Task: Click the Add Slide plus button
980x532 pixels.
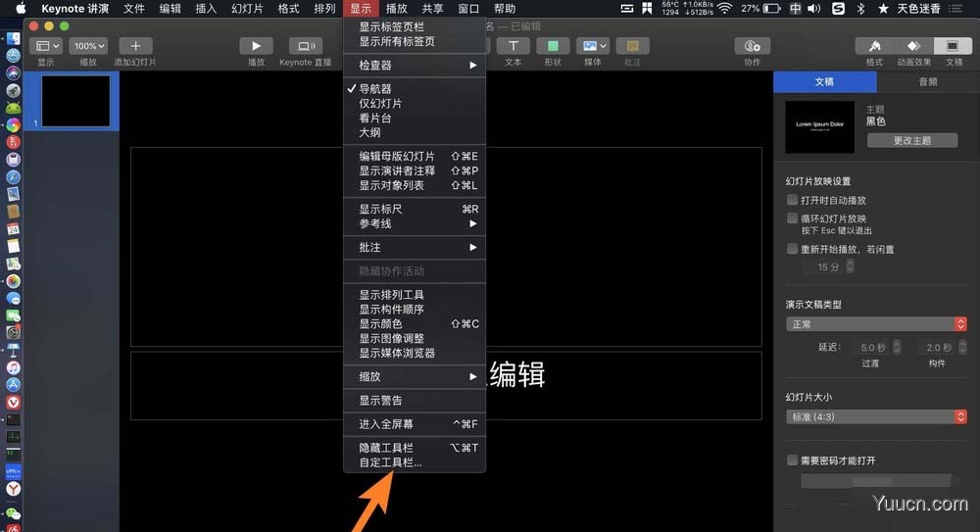Action: coord(135,46)
